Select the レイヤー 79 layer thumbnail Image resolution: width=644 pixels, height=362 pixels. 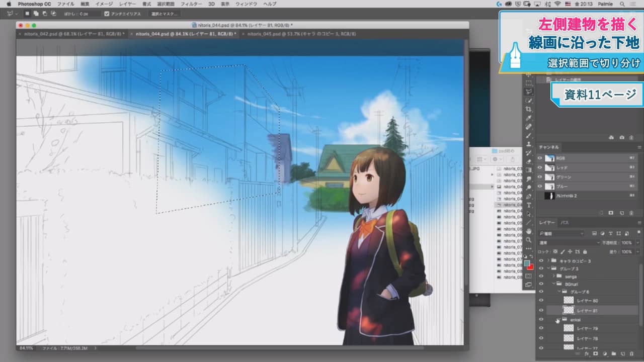tap(569, 328)
